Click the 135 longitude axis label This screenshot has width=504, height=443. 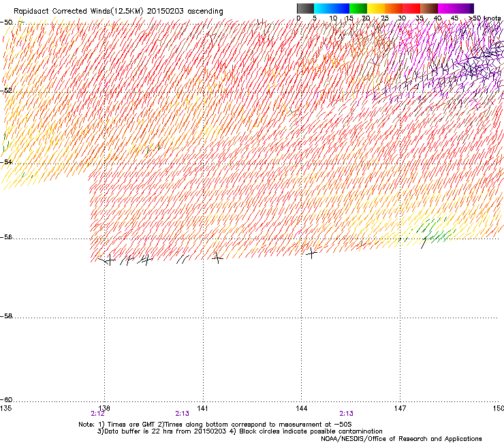pyautogui.click(x=5, y=408)
